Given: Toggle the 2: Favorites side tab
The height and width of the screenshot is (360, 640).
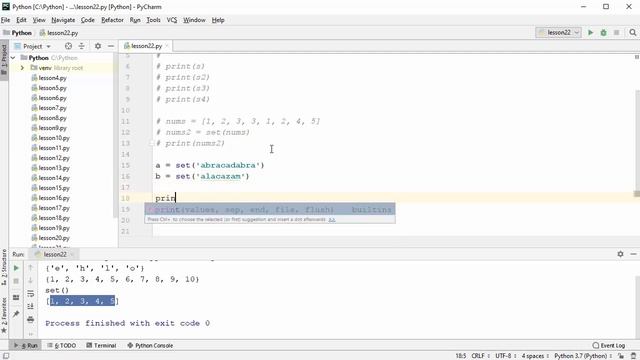Looking at the screenshot, I should point(4,315).
